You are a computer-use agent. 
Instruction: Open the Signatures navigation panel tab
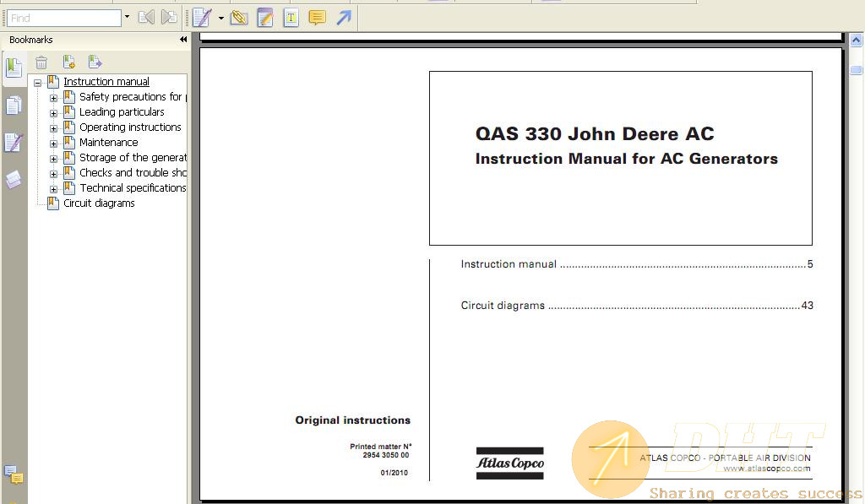click(14, 143)
